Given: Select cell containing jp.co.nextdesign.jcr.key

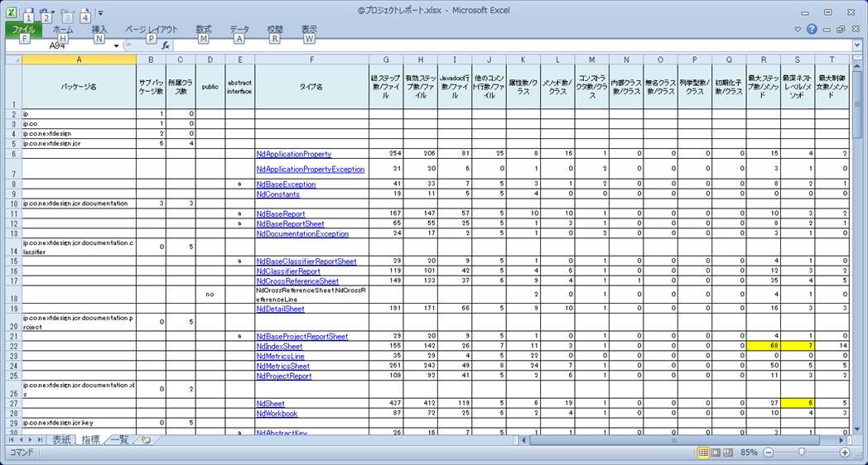Looking at the screenshot, I should (80, 423).
